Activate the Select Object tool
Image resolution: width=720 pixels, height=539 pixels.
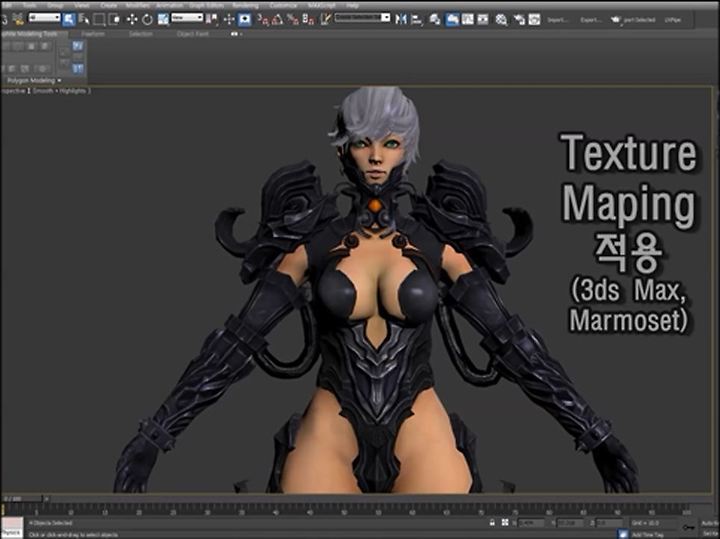pos(69,19)
